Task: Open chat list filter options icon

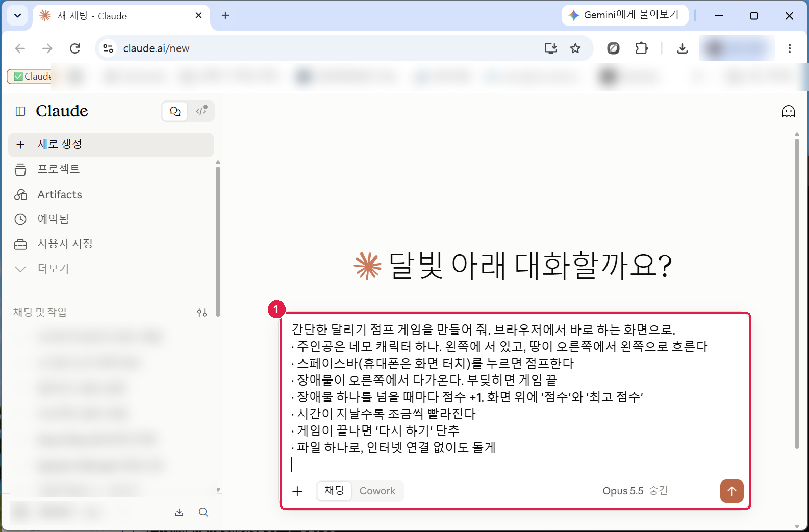Action: pyautogui.click(x=202, y=312)
